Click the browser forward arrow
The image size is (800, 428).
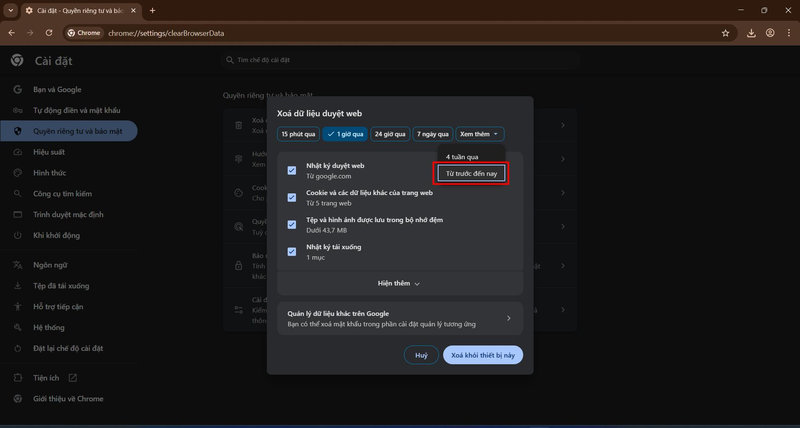(30, 33)
